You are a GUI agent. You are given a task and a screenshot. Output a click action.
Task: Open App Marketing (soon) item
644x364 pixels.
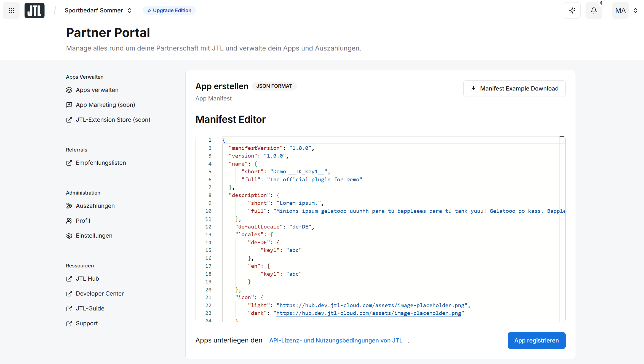pyautogui.click(x=105, y=105)
